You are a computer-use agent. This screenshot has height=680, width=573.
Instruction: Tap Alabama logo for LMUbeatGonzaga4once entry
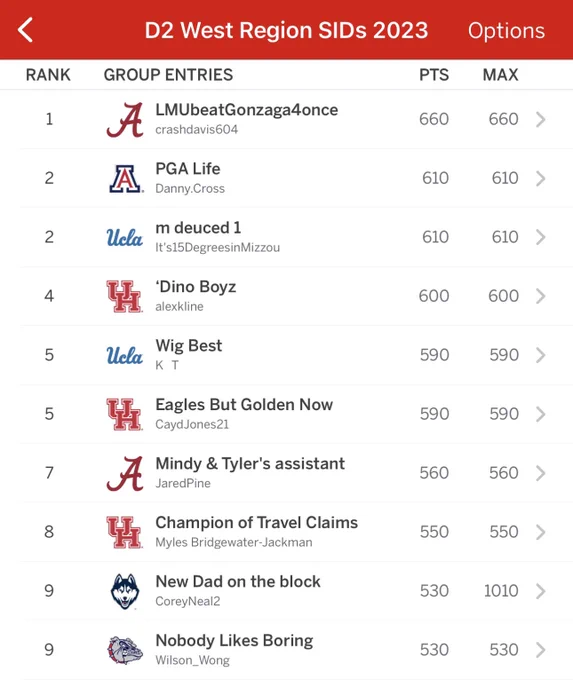[x=125, y=120]
